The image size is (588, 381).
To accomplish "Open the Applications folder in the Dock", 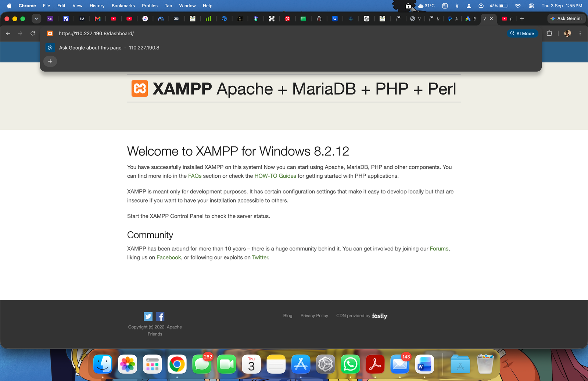I will tap(460, 364).
